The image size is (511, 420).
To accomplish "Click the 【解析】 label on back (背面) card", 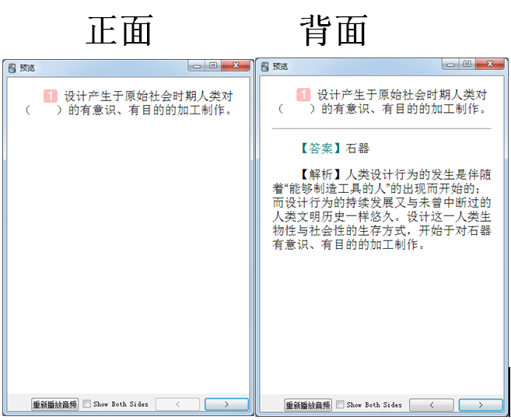I will click(320, 175).
